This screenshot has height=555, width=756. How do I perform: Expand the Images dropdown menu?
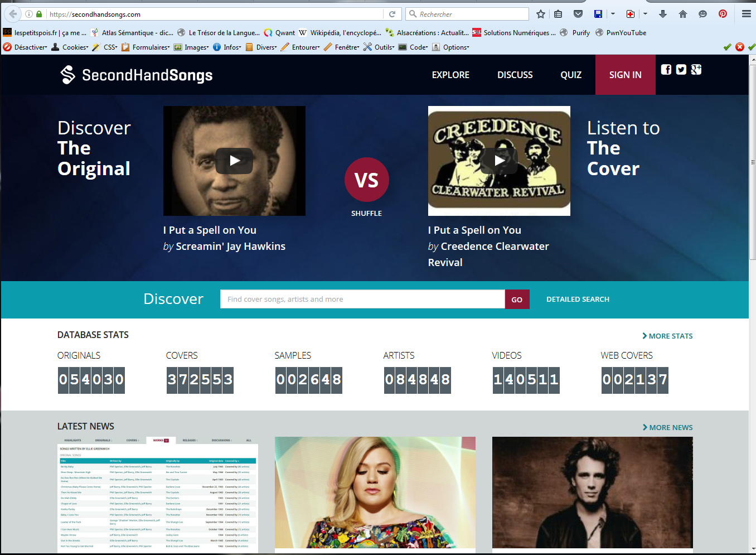point(191,47)
